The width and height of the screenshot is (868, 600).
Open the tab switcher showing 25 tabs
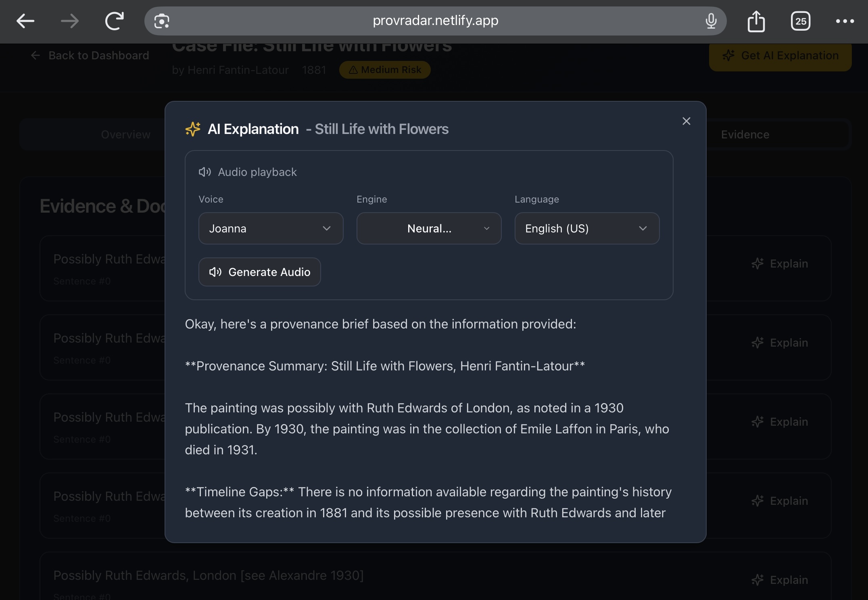(x=801, y=21)
